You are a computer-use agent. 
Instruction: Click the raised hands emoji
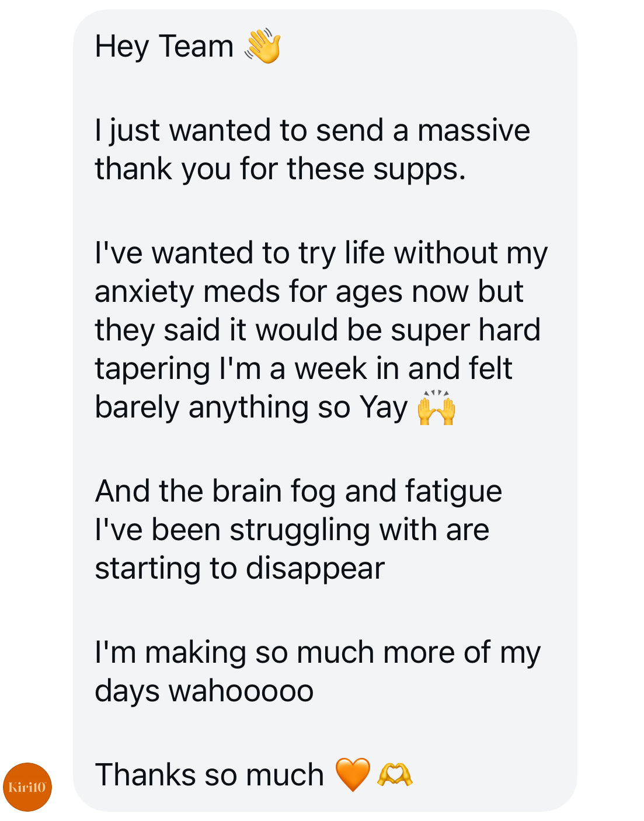[437, 407]
